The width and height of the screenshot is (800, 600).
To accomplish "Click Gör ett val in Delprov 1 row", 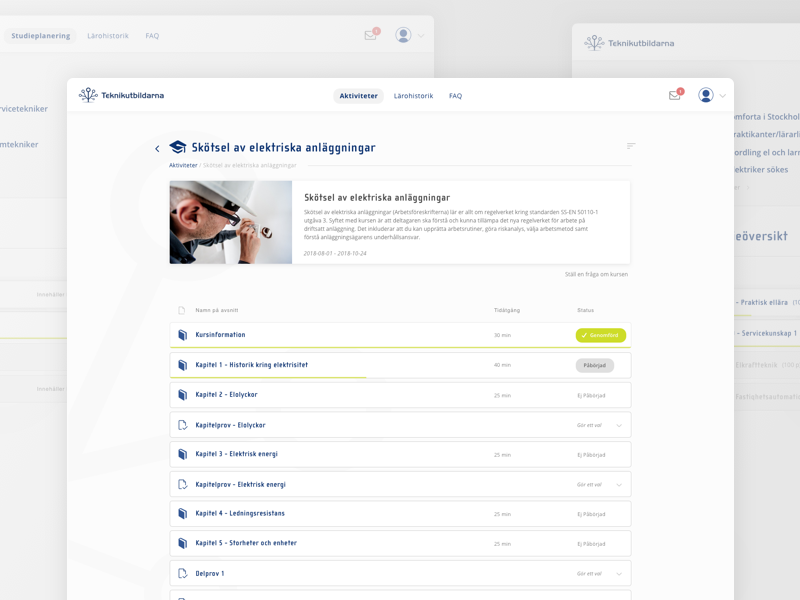I will (589, 574).
